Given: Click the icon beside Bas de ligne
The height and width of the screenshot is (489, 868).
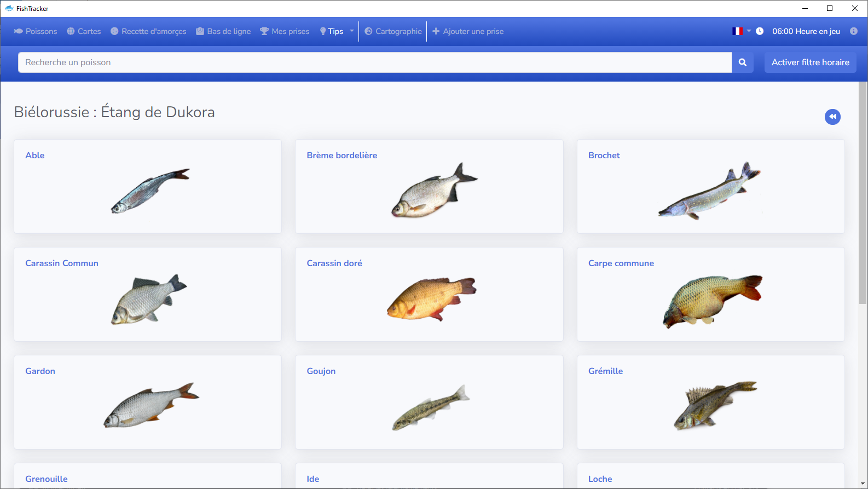Looking at the screenshot, I should click(200, 31).
